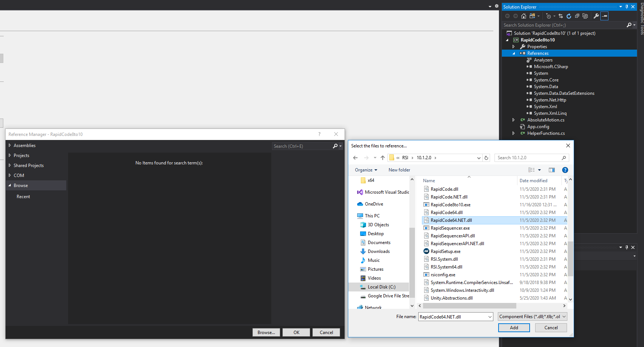
Task: Open Downloads in the navigation pane
Action: click(379, 251)
